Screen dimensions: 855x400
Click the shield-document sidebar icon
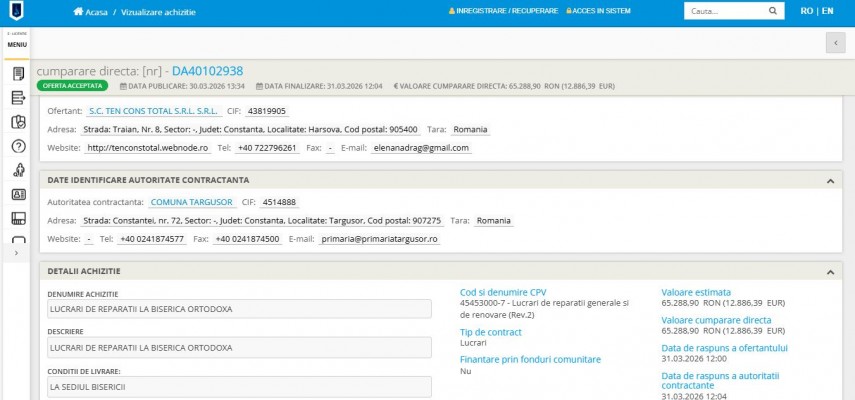(17, 122)
